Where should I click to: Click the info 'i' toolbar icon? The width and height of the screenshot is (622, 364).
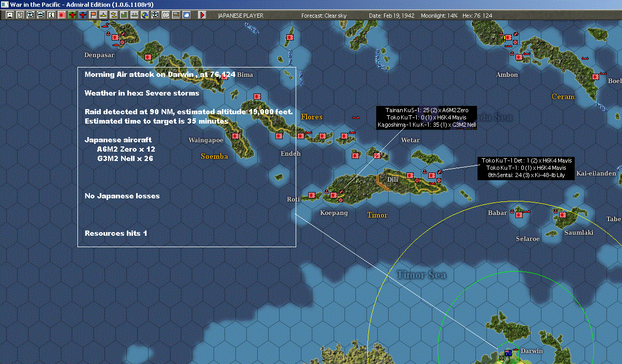click(51, 15)
